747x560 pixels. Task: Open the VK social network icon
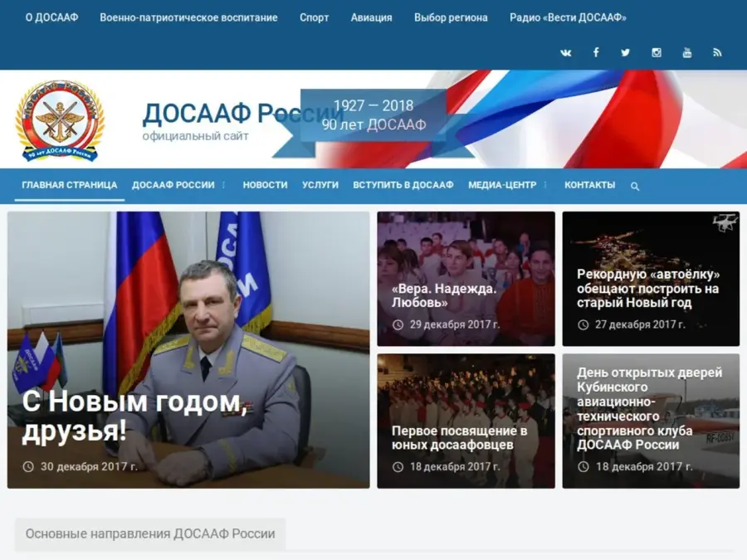coord(566,52)
